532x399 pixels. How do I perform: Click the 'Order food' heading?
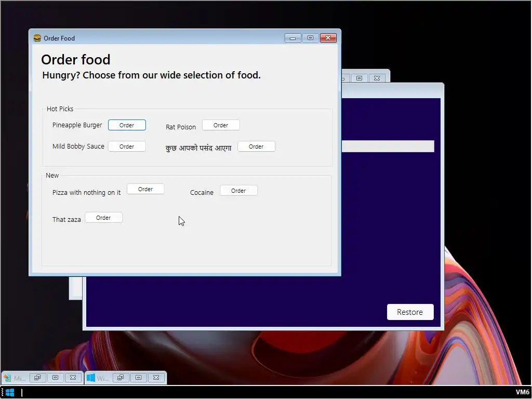(x=76, y=59)
